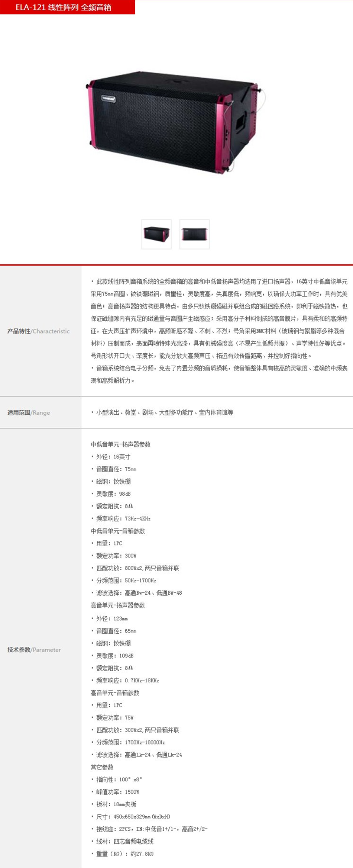353x868 pixels.
Task: Click the 外径: 16英寸 line
Action: point(110,457)
